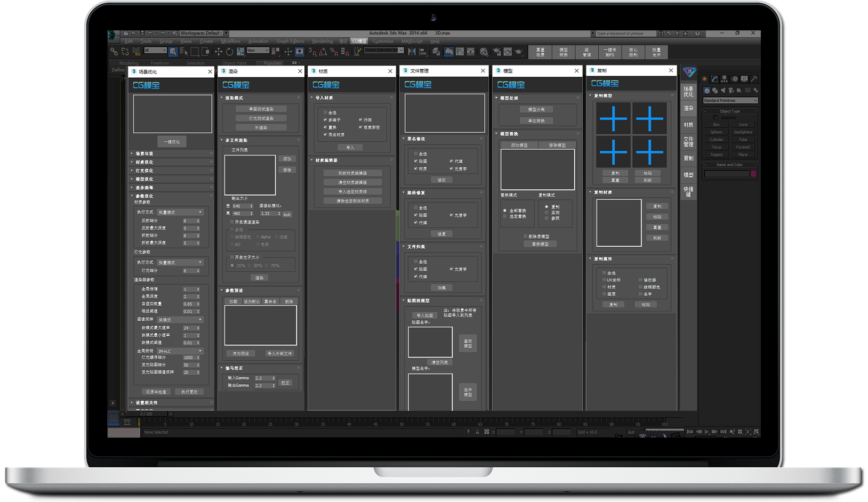Open the Standard Primitives dropdown
868x502 pixels.
coord(730,100)
